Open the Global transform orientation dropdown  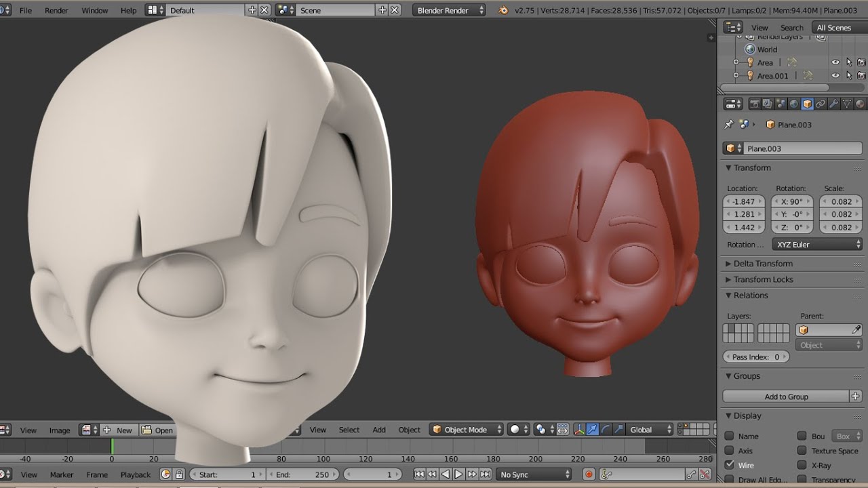[650, 429]
